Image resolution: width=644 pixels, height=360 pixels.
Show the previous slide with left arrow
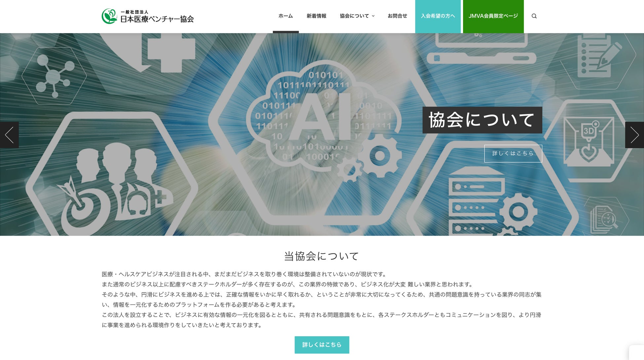(9, 135)
